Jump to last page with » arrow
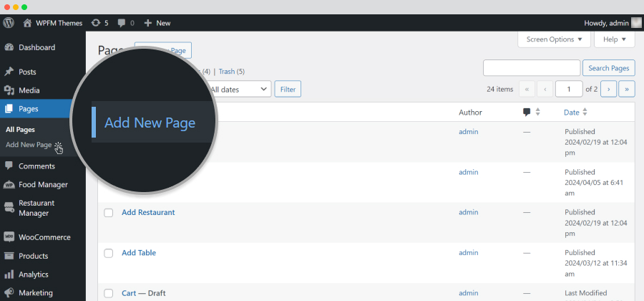644x301 pixels. tap(627, 89)
